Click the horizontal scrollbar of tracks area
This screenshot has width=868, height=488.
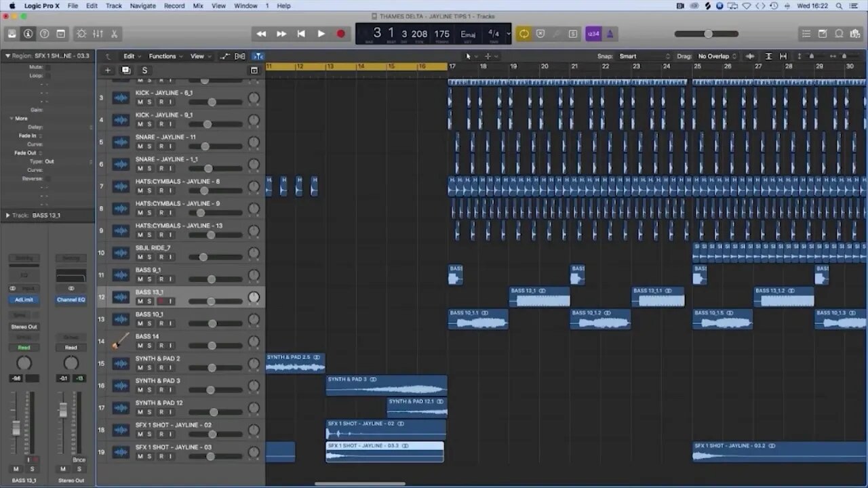(x=359, y=483)
